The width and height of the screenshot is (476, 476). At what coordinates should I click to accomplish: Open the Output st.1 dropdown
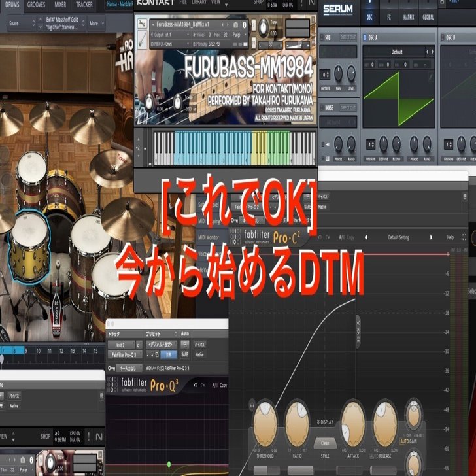[x=170, y=35]
